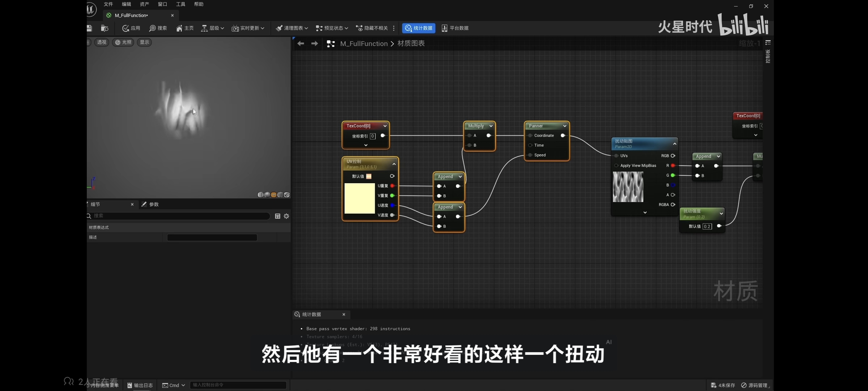The width and height of the screenshot is (868, 391).
Task: Go back with the left arrow
Action: [301, 44]
